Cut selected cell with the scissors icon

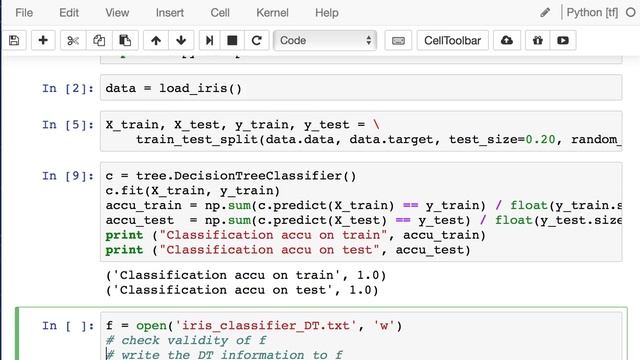pos(73,40)
